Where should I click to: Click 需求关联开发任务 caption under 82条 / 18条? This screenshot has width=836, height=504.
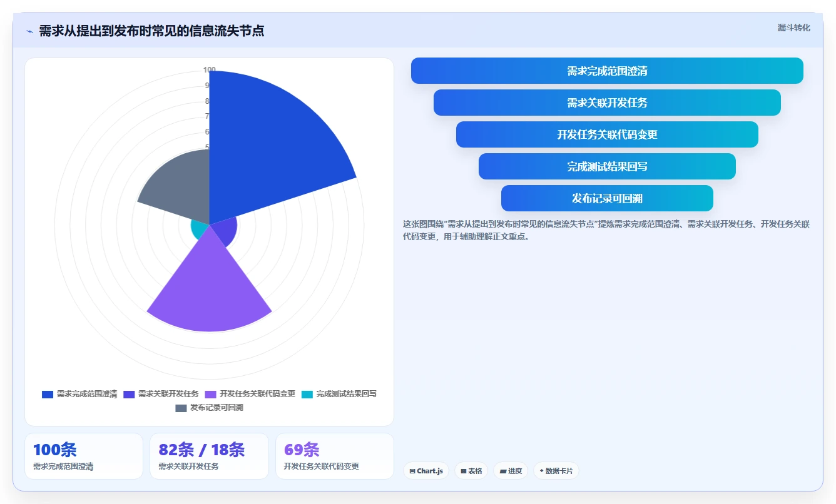(x=188, y=466)
